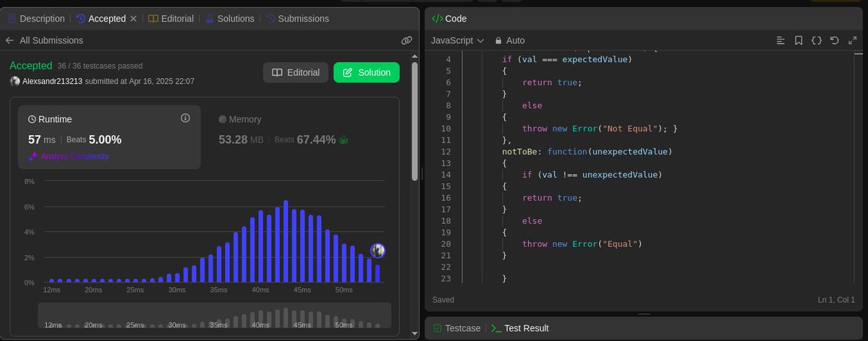
Task: Click the Editorial button
Action: pyautogui.click(x=295, y=72)
